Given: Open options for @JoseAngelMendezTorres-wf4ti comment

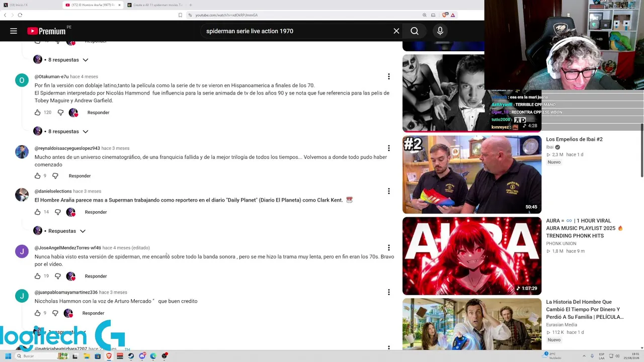Looking at the screenshot, I should [x=388, y=248].
